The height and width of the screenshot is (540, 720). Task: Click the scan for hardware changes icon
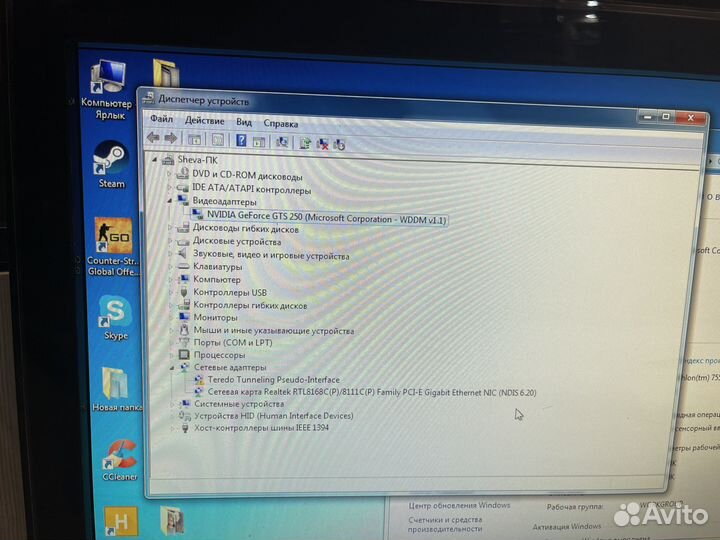(283, 142)
